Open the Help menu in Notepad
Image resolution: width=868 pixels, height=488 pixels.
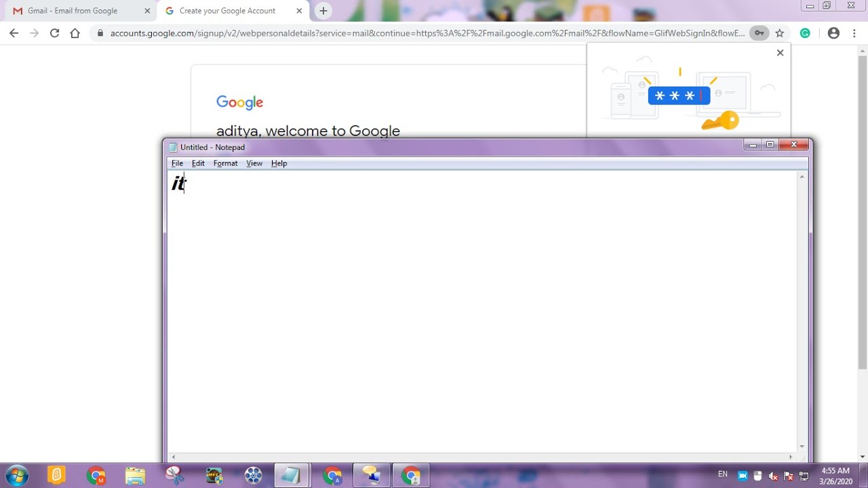279,163
